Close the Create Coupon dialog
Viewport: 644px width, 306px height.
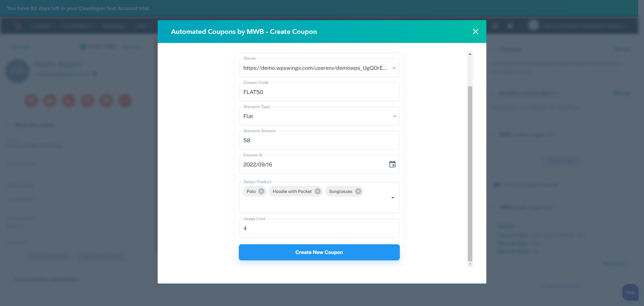pos(475,31)
